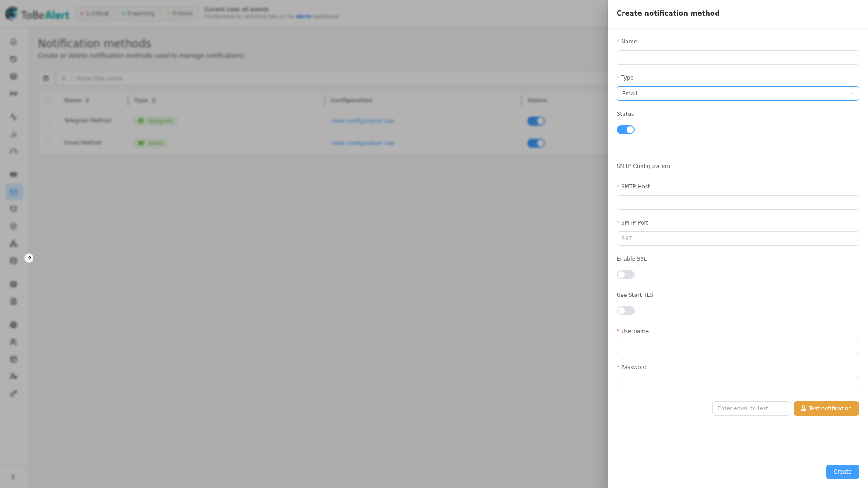Click the 0 warning events badge
Viewport: 868px width, 488px height.
click(138, 14)
